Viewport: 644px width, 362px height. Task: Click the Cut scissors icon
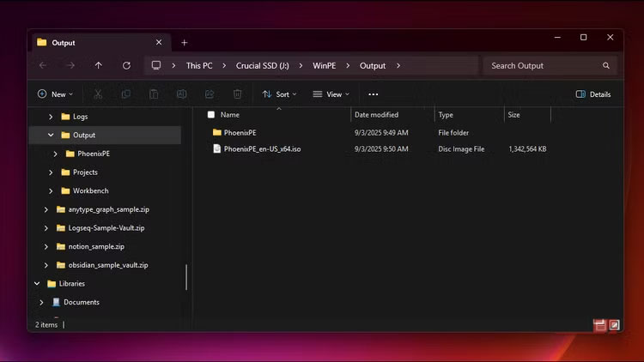tap(98, 94)
